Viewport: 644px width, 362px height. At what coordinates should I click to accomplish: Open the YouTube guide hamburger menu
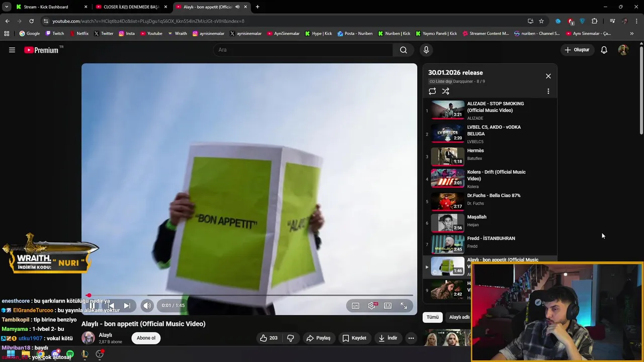tap(12, 50)
